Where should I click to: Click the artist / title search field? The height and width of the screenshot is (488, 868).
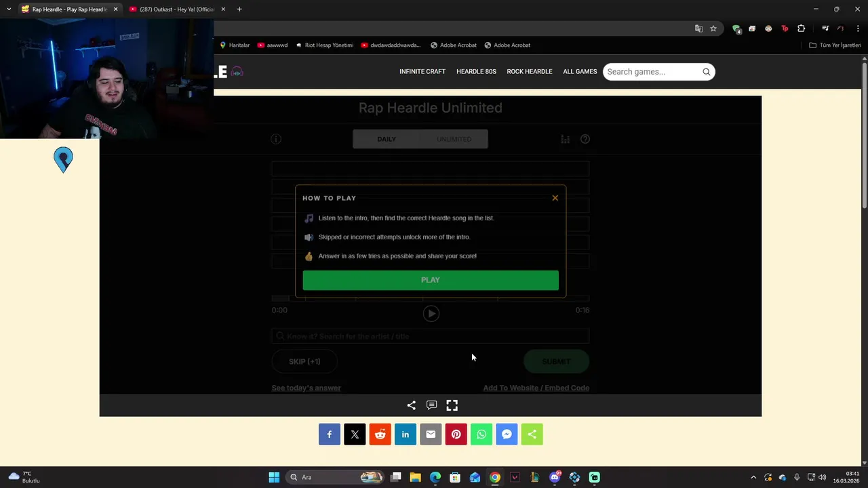coord(431,336)
